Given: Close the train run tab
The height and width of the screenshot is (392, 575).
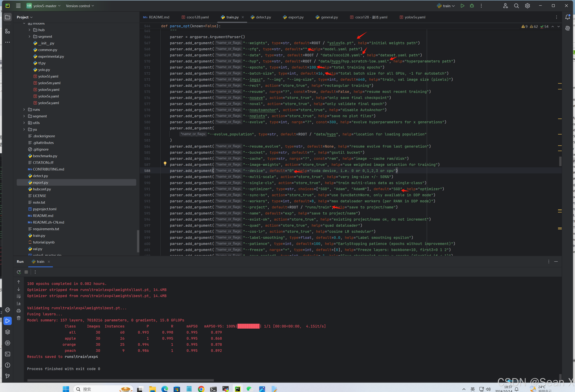Looking at the screenshot, I should pyautogui.click(x=49, y=262).
